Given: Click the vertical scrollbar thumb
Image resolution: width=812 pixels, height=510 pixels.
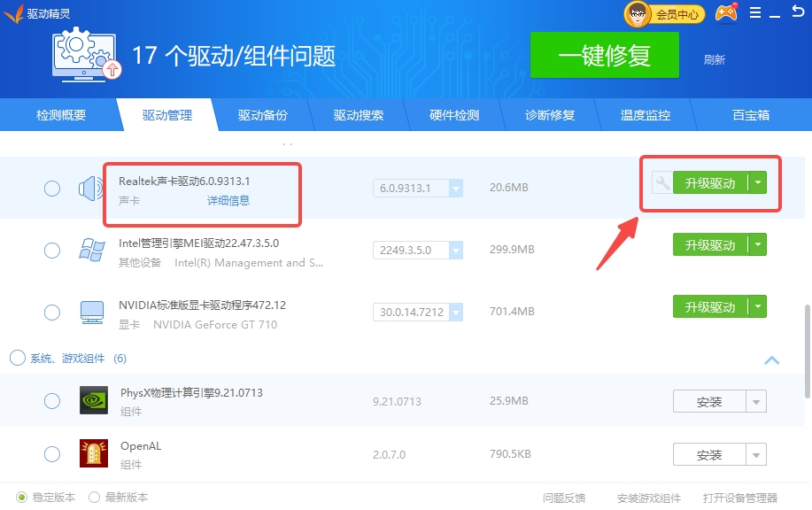Looking at the screenshot, I should tap(805, 350).
